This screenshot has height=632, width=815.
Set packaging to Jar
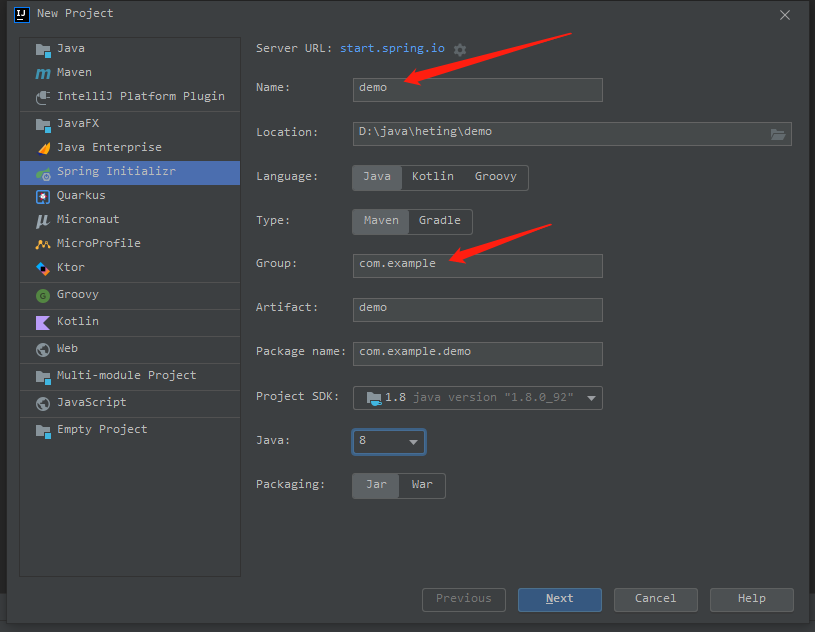coord(376,485)
